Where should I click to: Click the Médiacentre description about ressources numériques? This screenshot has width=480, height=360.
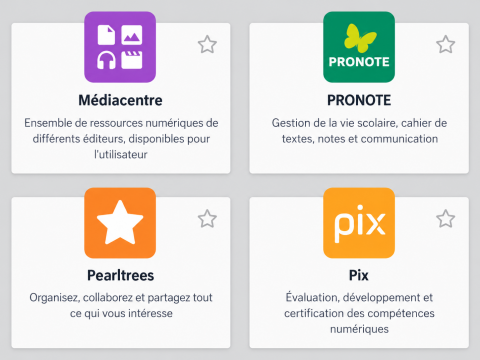click(x=121, y=139)
